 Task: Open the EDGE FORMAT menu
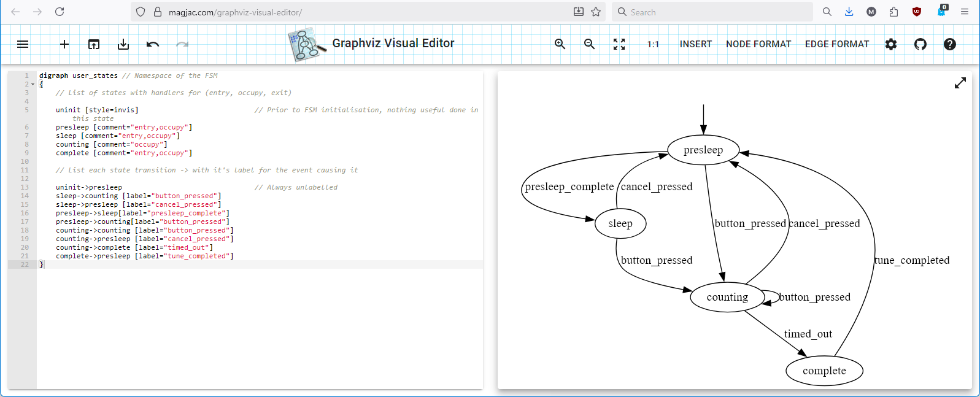[837, 44]
